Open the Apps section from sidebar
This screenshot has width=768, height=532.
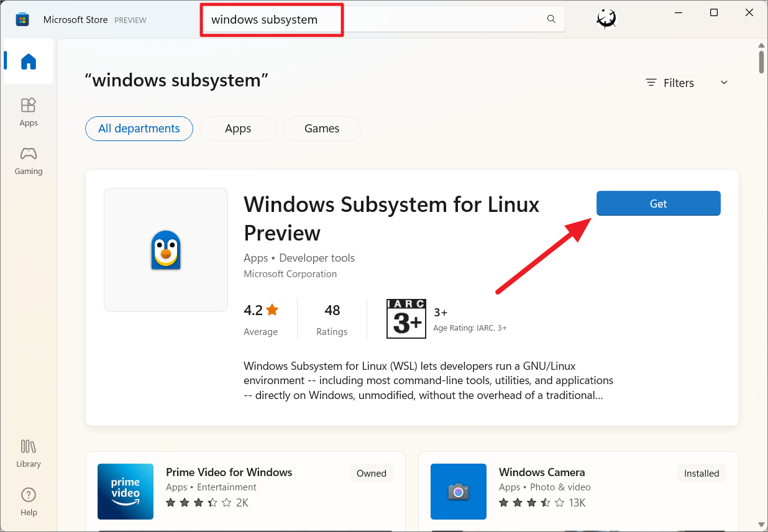pos(28,112)
